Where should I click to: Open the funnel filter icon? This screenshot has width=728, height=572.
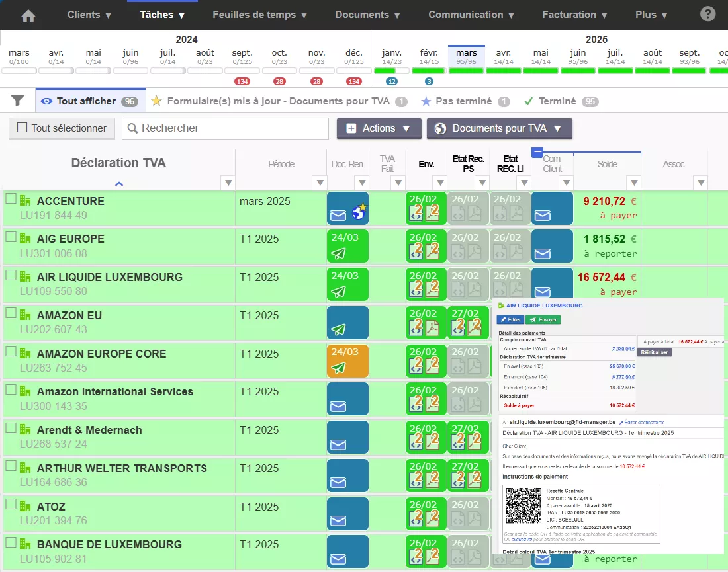point(18,101)
